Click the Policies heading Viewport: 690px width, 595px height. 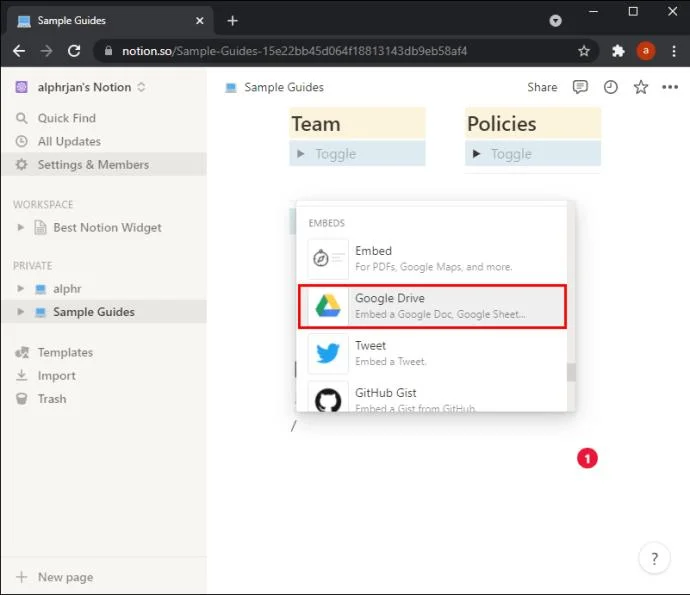coord(501,124)
